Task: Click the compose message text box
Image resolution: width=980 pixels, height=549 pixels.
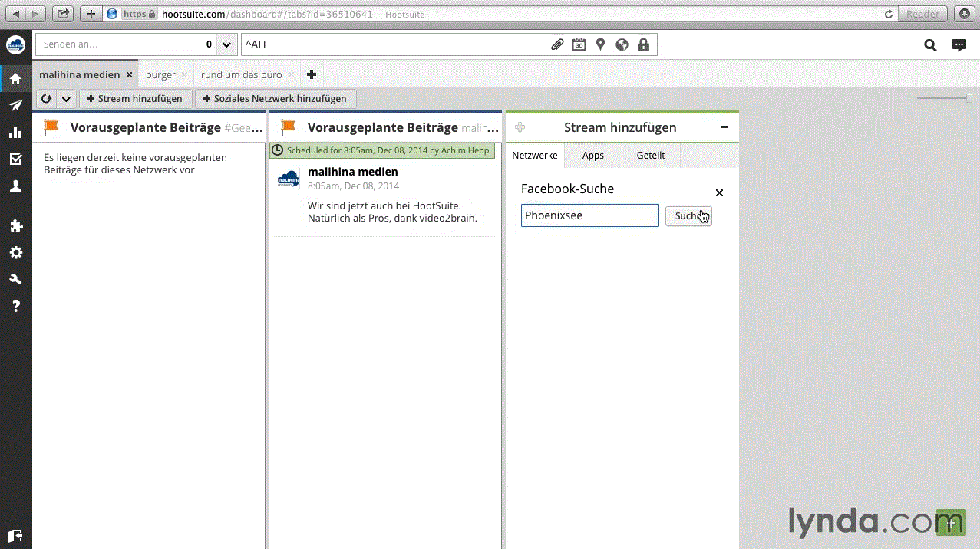Action: coord(449,45)
